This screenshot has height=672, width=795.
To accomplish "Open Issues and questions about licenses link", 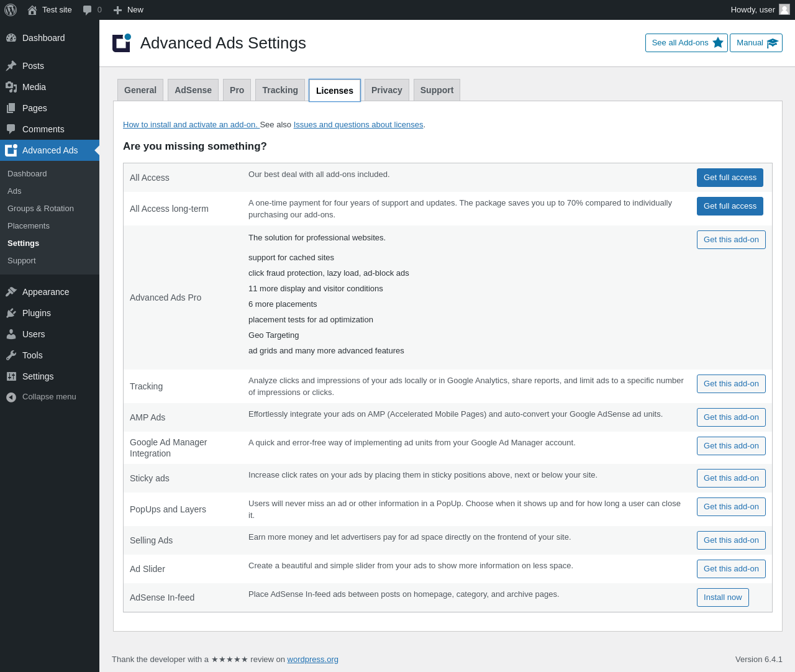I will 358,125.
